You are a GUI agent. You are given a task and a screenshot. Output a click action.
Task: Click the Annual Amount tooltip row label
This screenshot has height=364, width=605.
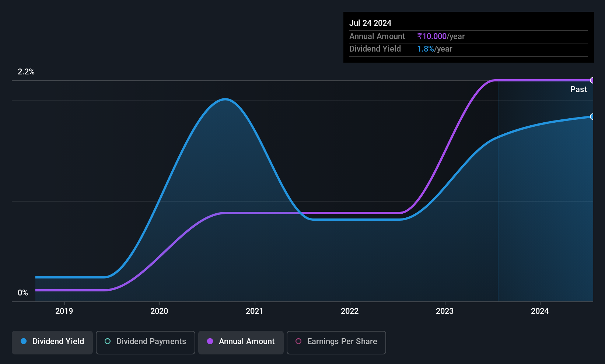[377, 36]
